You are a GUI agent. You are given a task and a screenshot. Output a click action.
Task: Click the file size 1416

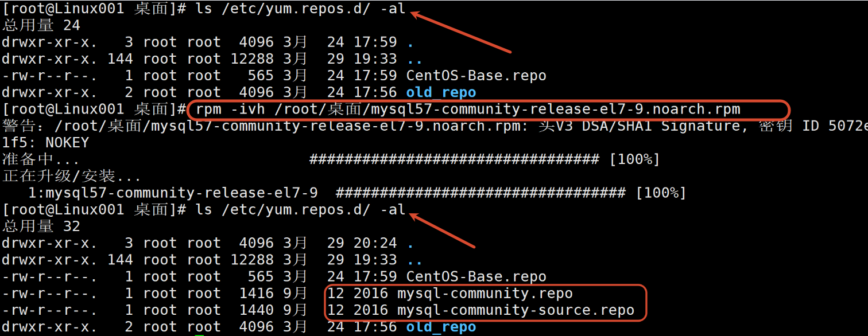(x=257, y=294)
